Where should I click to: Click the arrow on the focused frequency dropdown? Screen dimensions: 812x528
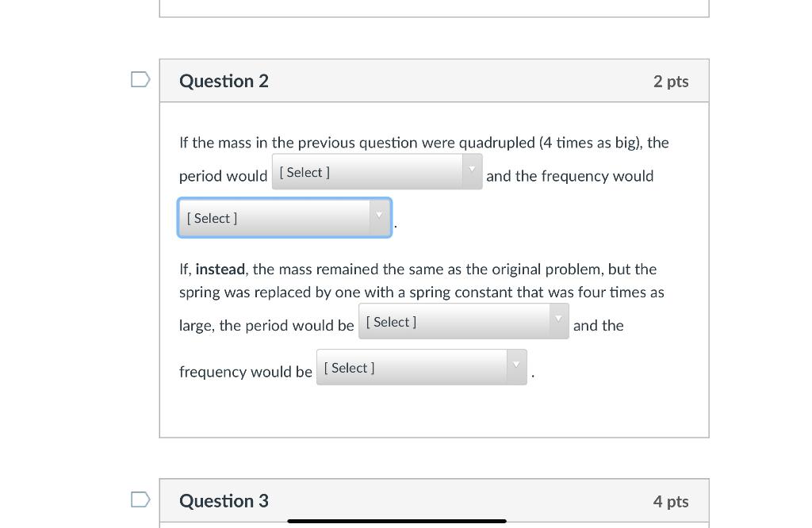point(378,216)
